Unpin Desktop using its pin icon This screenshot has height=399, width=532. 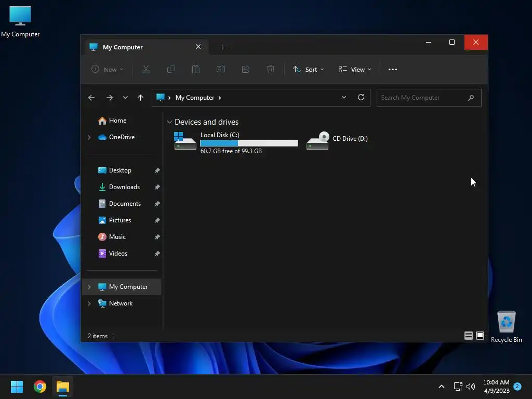[157, 170]
